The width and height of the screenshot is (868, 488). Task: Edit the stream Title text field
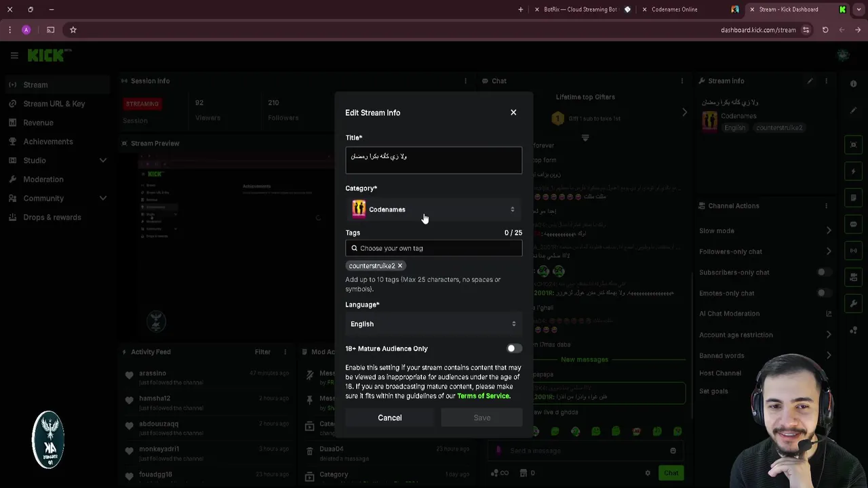point(434,161)
